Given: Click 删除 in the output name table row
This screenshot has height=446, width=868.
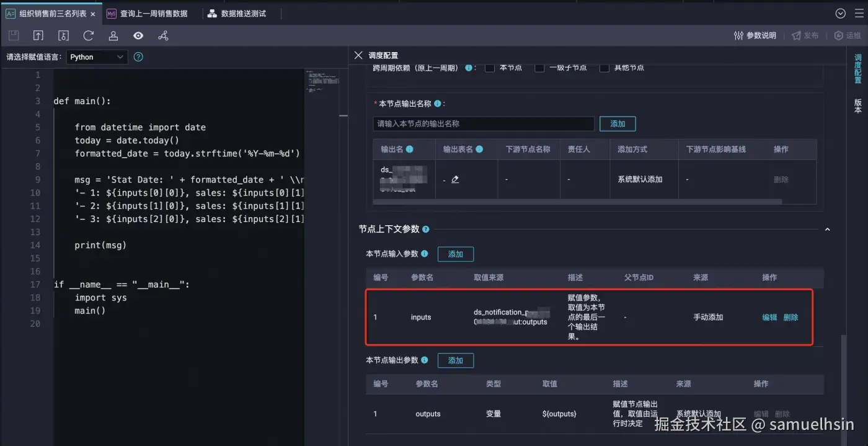Looking at the screenshot, I should click(781, 179).
